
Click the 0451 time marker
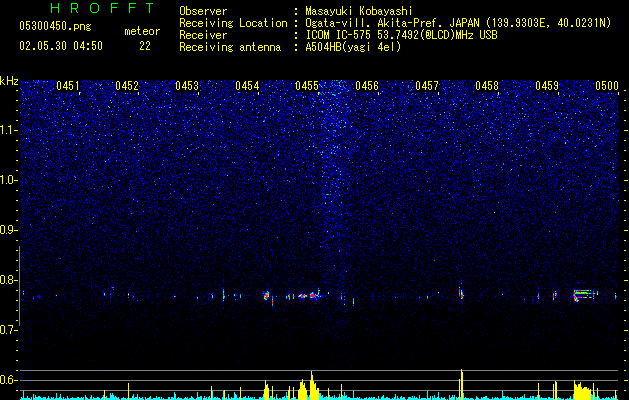coord(67,86)
